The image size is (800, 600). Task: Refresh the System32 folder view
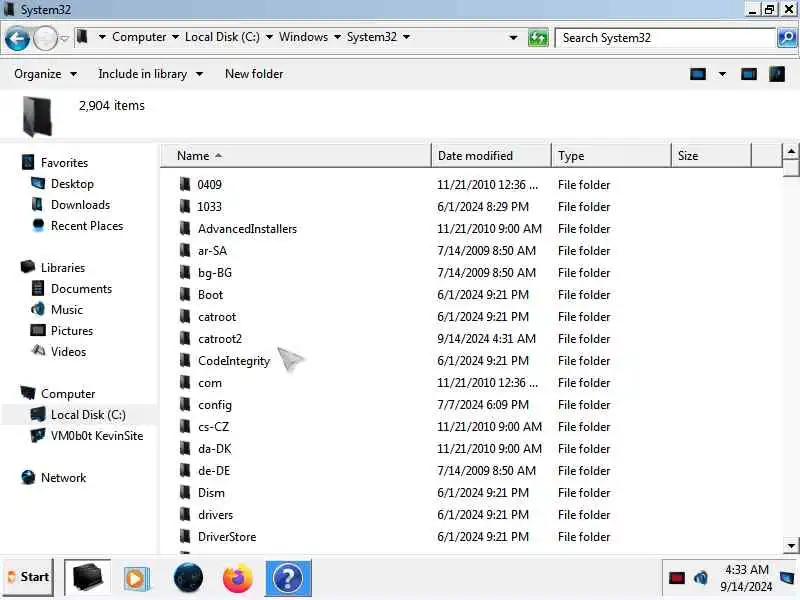(x=538, y=38)
